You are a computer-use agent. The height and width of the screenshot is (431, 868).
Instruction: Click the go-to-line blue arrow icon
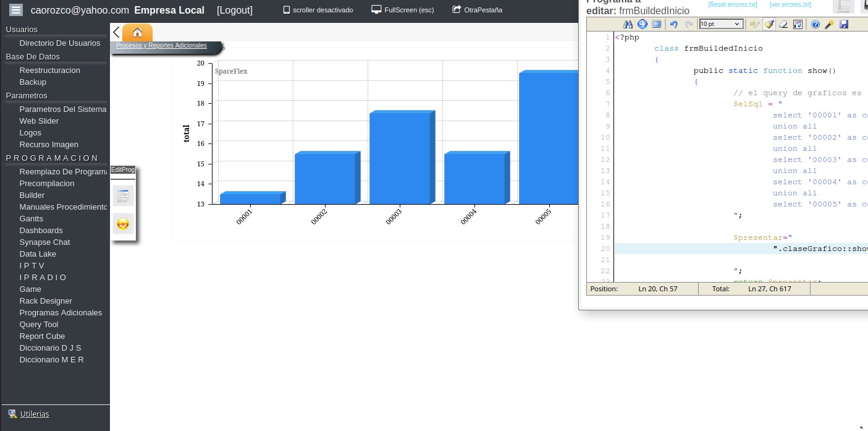coord(642,24)
